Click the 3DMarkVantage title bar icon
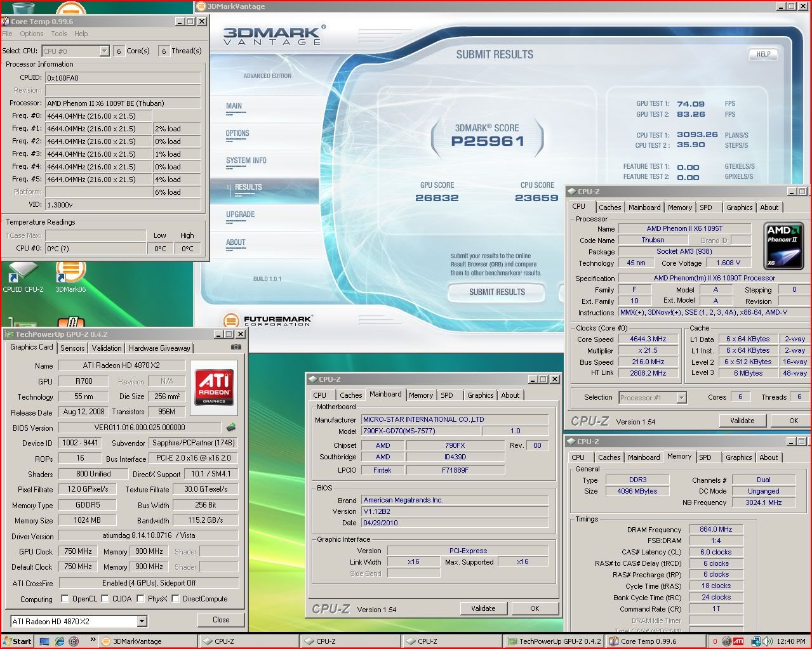The image size is (812, 649). click(201, 6)
